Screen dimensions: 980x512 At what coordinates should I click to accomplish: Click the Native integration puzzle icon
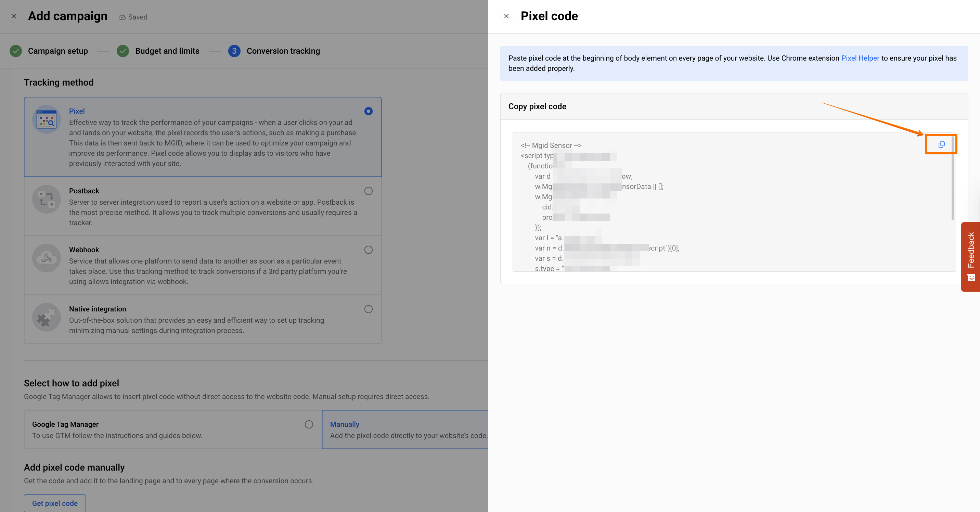click(47, 317)
